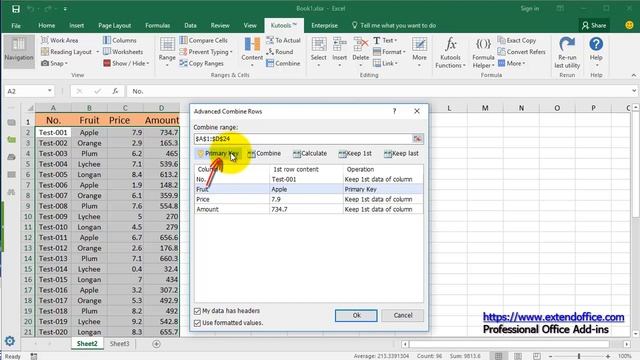Open Kutools Help icon
Screen dimensions: 640x360
point(596,44)
